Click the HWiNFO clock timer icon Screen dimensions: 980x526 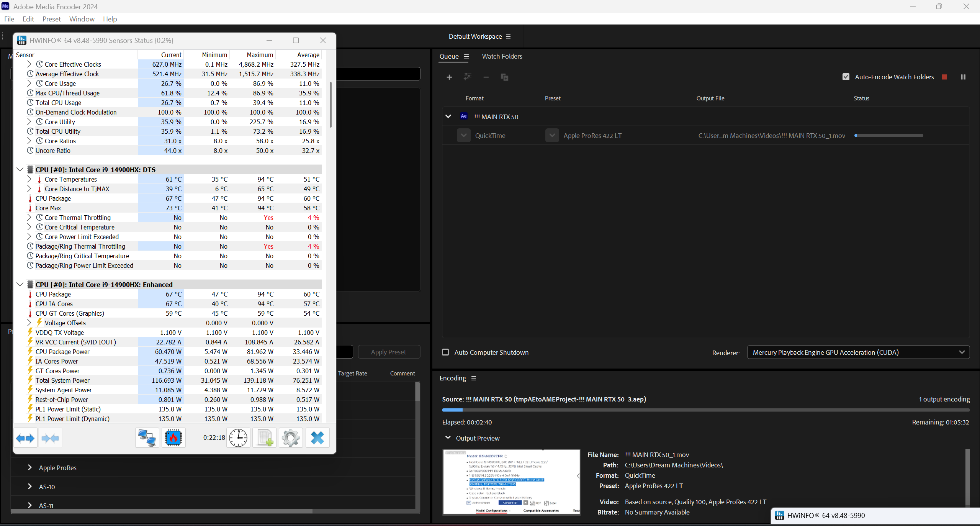238,438
